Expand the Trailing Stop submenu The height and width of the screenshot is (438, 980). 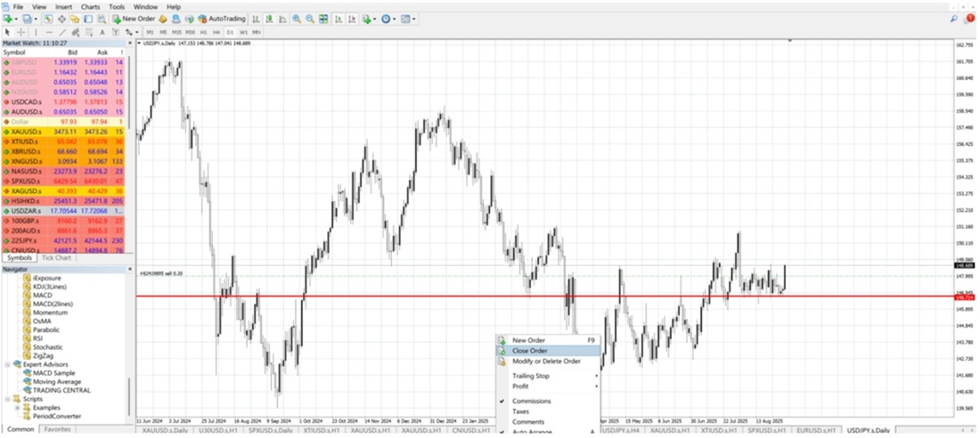tap(531, 377)
